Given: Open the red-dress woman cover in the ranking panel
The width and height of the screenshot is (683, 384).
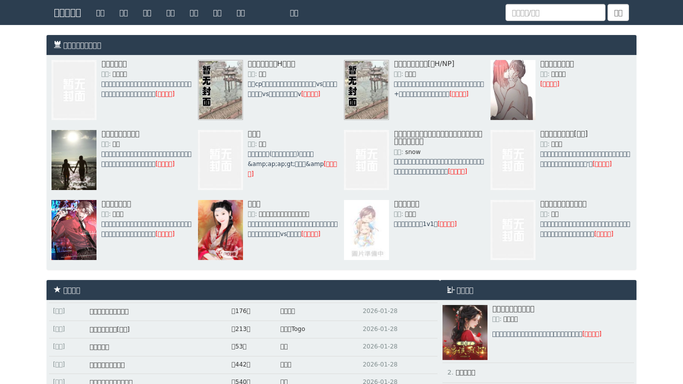Looking at the screenshot, I should (465, 332).
